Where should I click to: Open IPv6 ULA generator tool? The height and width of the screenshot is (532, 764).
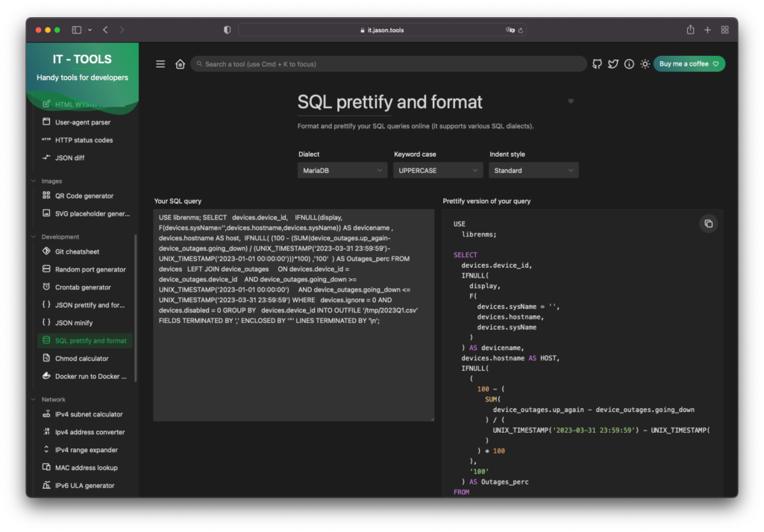85,485
